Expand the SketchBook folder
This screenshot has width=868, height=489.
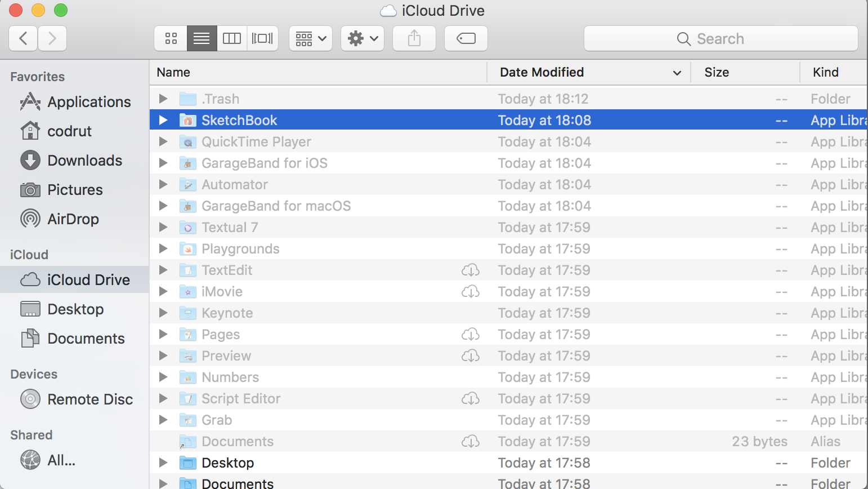pos(163,120)
